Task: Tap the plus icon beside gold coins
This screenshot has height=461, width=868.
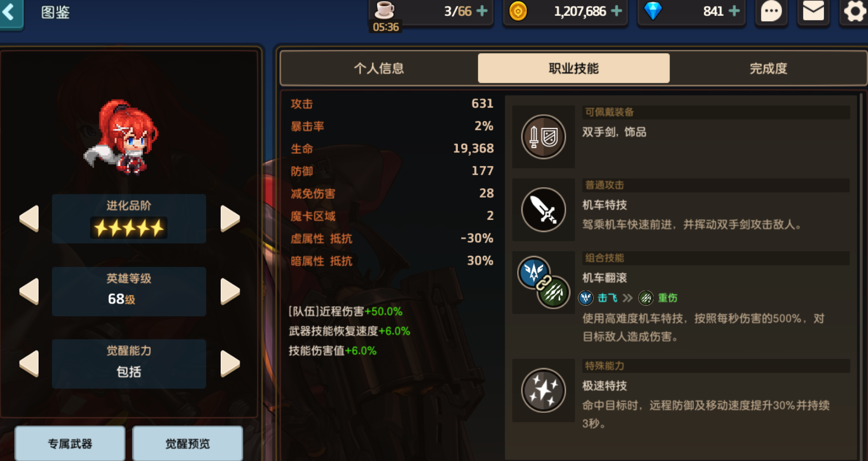Action: [x=616, y=11]
